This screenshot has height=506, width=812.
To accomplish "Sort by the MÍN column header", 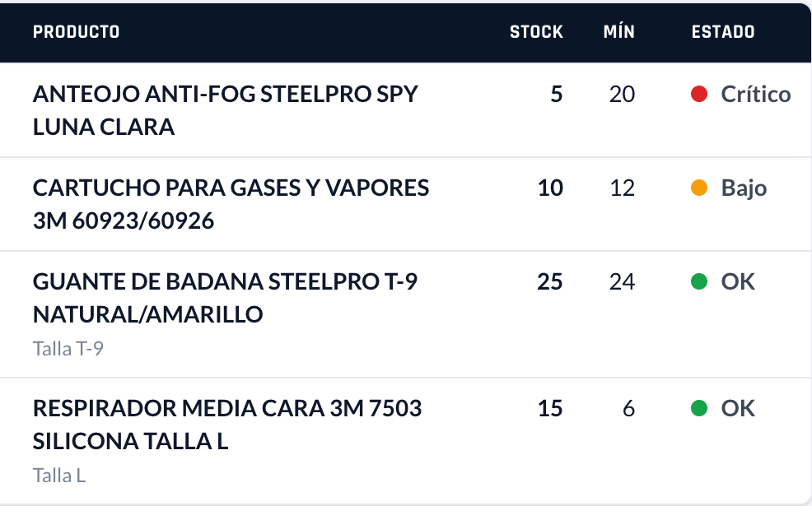I will point(618,32).
